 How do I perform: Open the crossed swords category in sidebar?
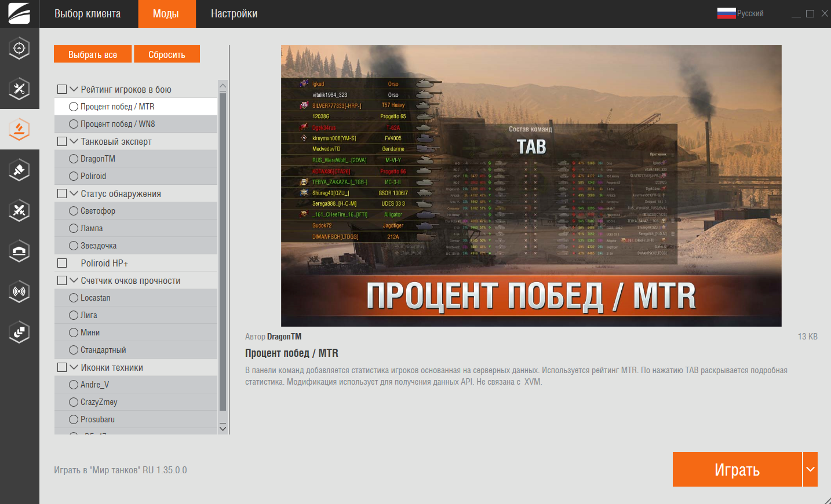[x=19, y=210]
